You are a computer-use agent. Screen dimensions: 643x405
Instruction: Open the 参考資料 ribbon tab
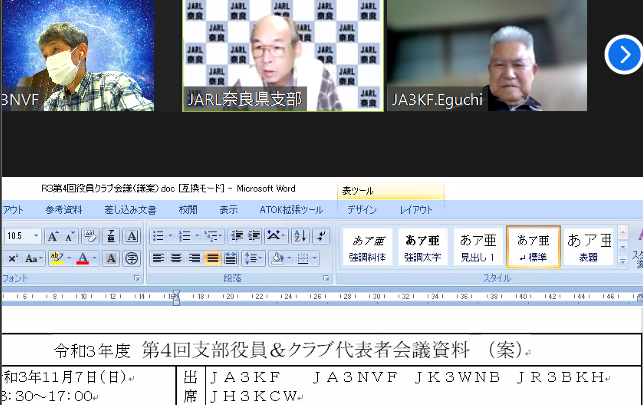coord(64,210)
